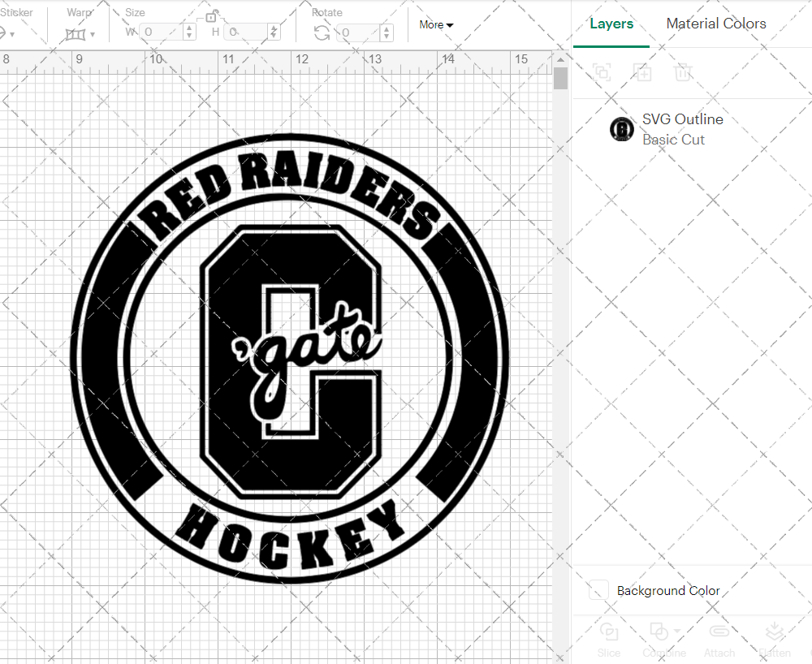Select the SVG Outline layer name

pyautogui.click(x=683, y=119)
